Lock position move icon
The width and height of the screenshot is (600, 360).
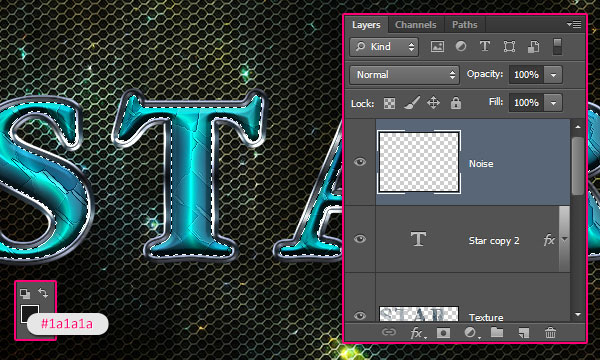pyautogui.click(x=433, y=103)
